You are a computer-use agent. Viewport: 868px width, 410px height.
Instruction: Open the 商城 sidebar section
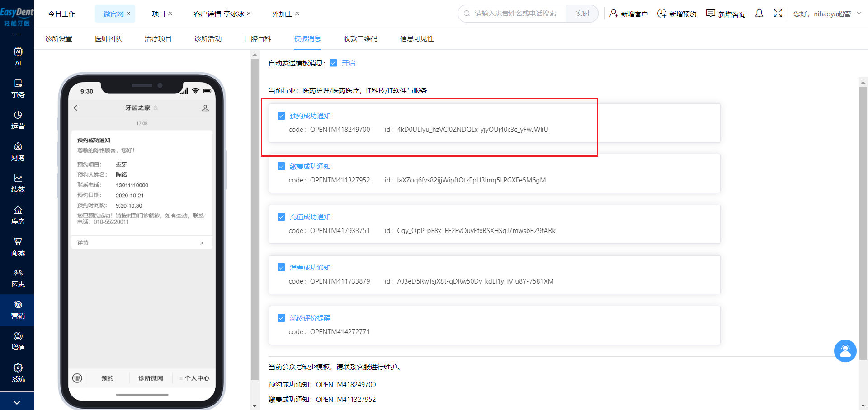coord(18,247)
